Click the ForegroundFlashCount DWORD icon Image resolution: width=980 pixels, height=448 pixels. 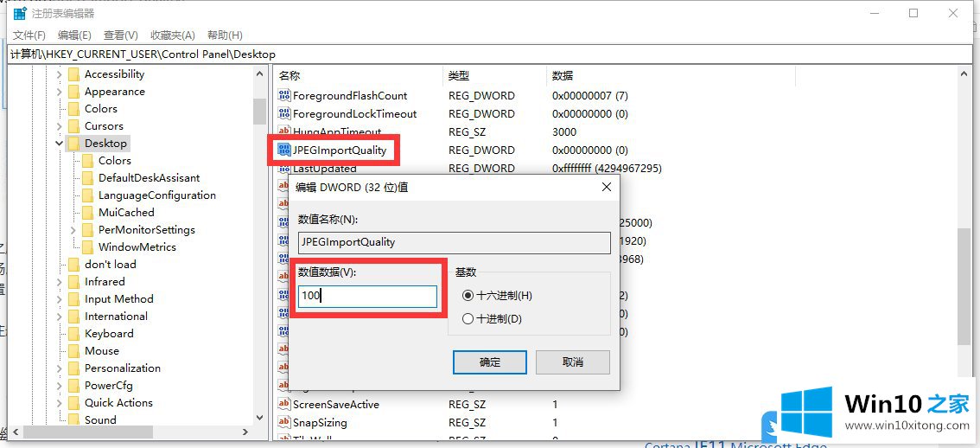[284, 96]
